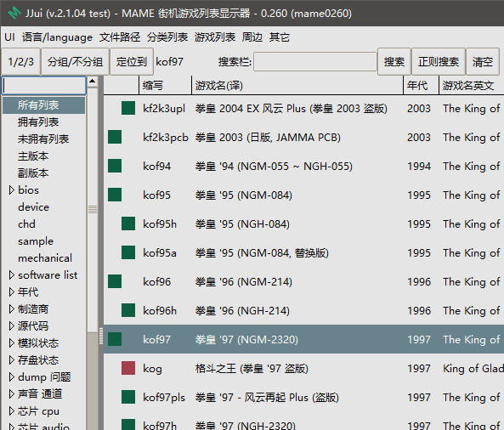Click green status icon for kf2k3upl
This screenshot has height=430, width=504.
(x=128, y=108)
